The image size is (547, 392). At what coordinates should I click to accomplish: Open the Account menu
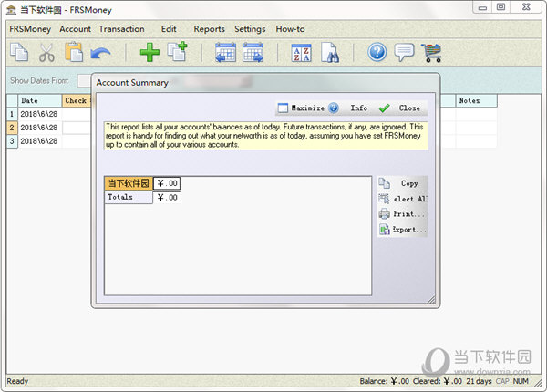tap(75, 29)
